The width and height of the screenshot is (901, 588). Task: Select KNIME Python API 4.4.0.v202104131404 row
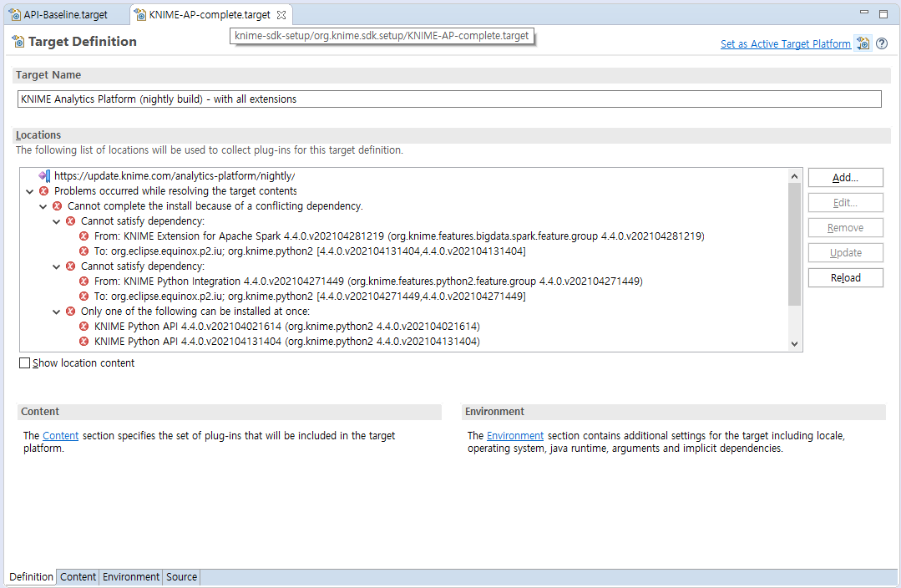coord(286,342)
